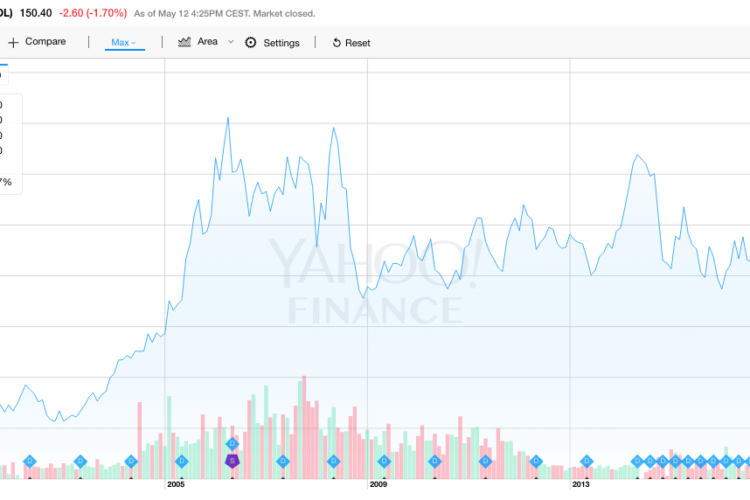Click the dividend marker right of 2013 gridline
Screen dimensions: 750x500
coord(586,462)
